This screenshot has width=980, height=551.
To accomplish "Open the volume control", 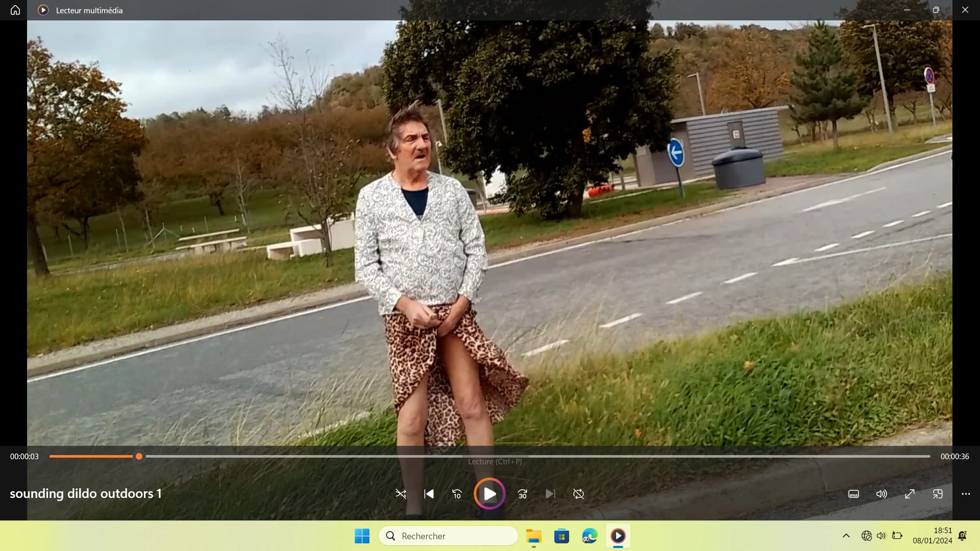I will (x=881, y=494).
